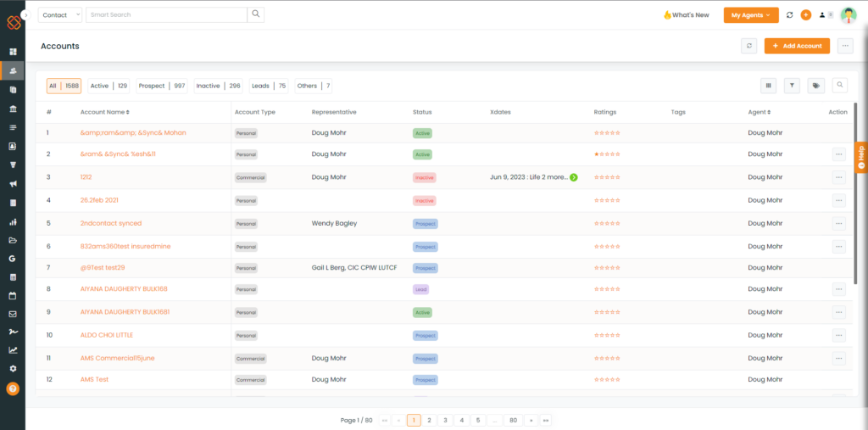This screenshot has height=430, width=868.
Task: Open the filter funnel icon above table
Action: tap(793, 86)
